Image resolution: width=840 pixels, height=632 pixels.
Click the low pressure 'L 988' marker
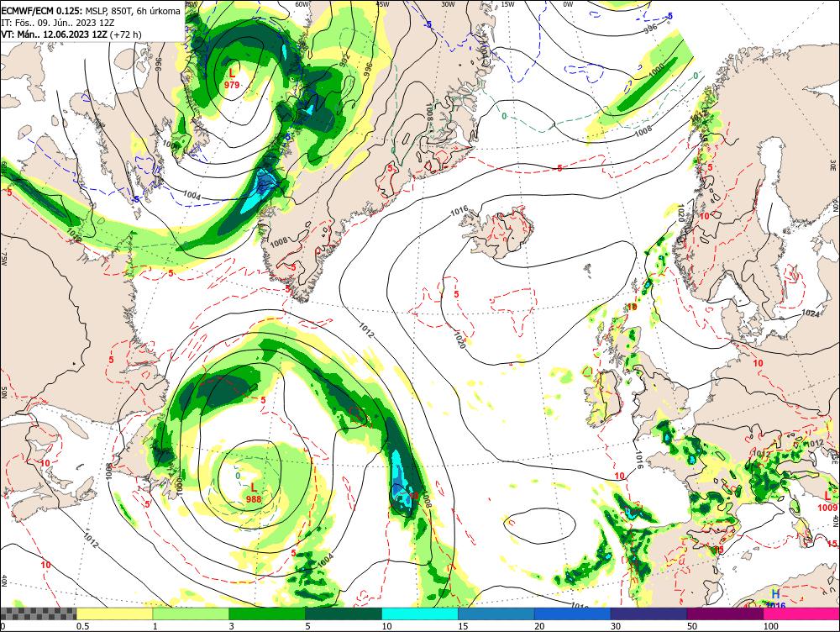click(254, 492)
